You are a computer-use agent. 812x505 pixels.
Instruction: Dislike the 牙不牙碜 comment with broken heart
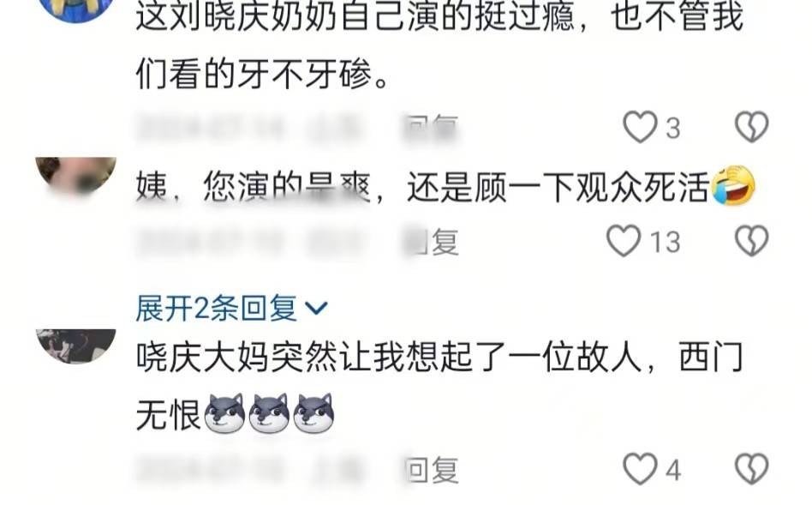pos(752,127)
